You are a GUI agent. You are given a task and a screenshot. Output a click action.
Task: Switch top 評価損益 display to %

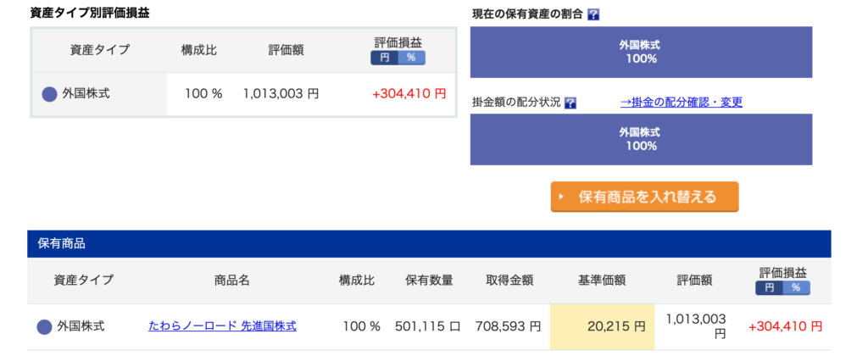coord(411,58)
